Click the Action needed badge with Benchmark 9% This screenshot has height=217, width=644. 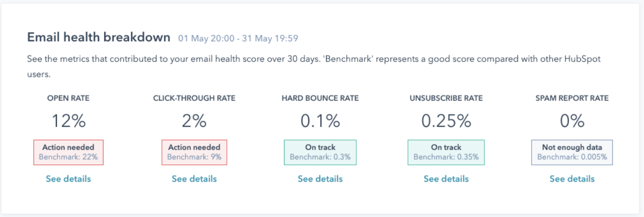point(194,152)
